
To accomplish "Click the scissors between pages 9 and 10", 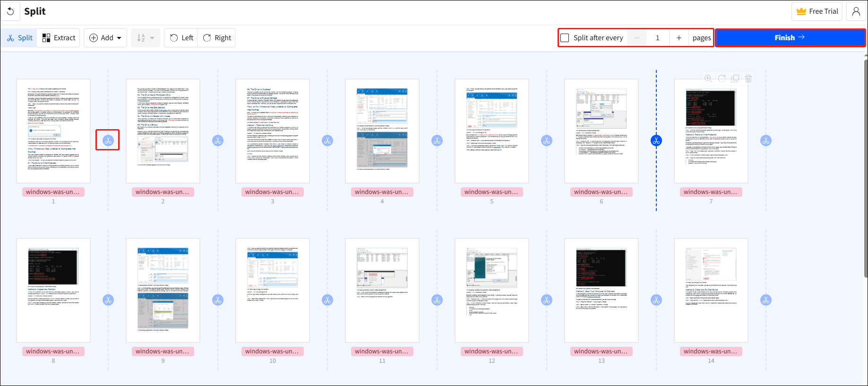I will click(218, 300).
